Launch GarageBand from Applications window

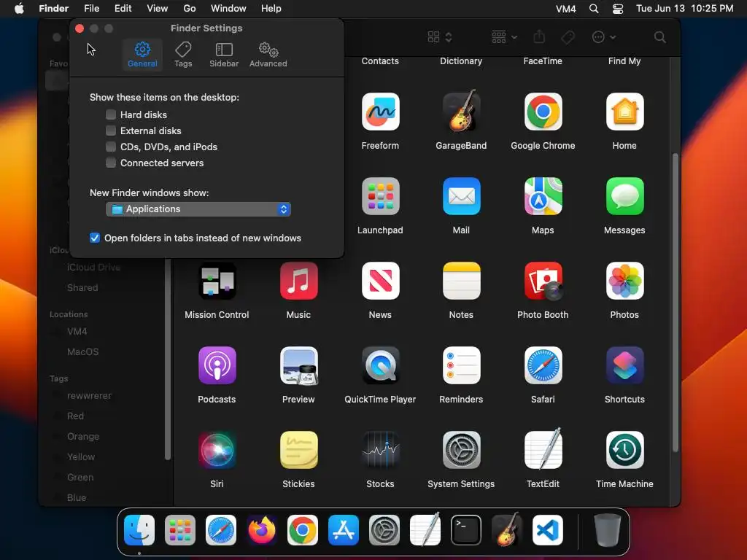coord(461,112)
